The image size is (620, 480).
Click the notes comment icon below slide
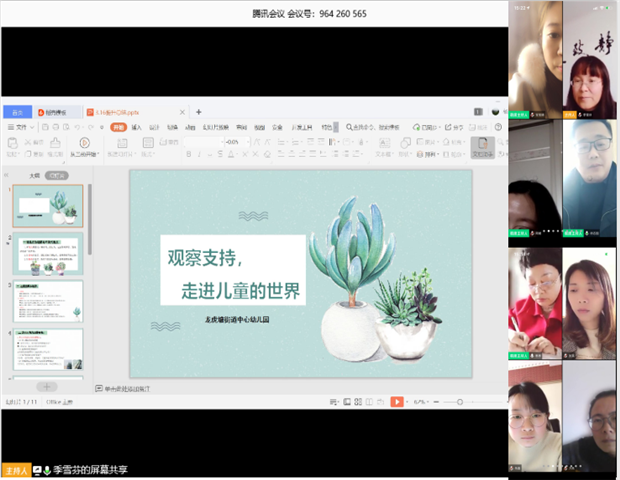point(99,388)
